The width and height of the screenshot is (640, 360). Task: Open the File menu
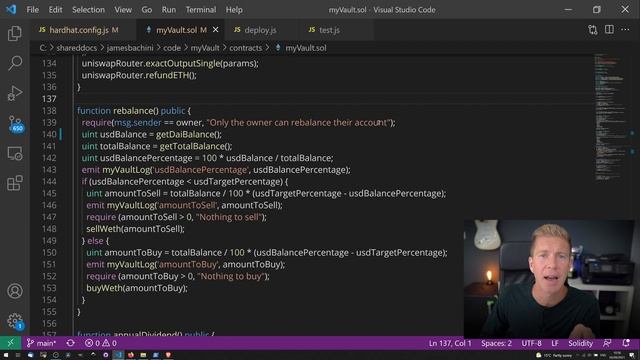[x=32, y=10]
